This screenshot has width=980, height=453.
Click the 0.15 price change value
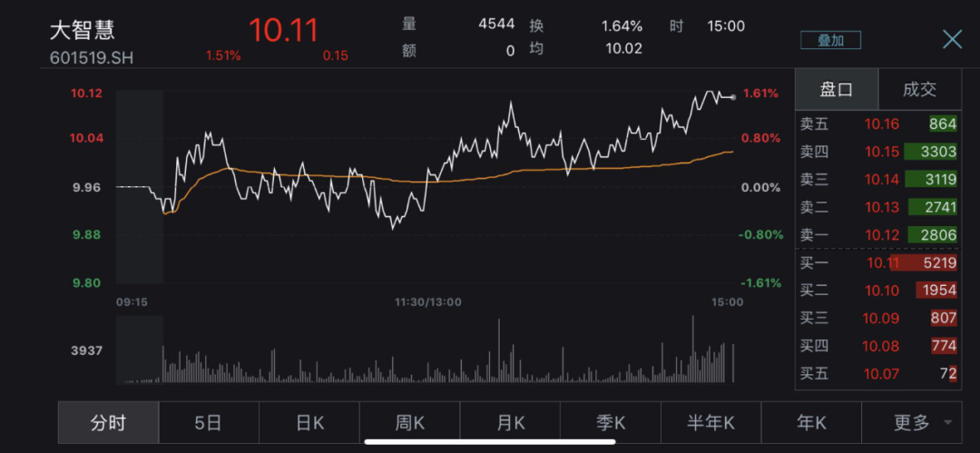pos(335,55)
